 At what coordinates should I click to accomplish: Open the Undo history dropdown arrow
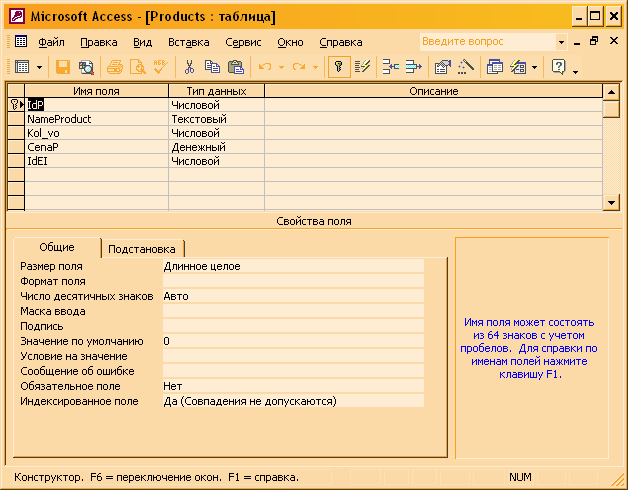pyautogui.click(x=281, y=67)
